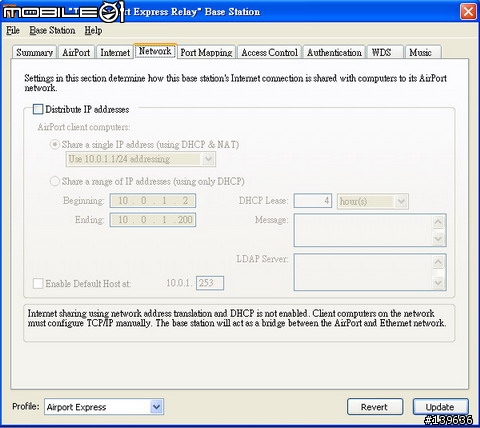This screenshot has height=428, width=480.
Task: Select the Network tab
Action: pyautogui.click(x=155, y=51)
